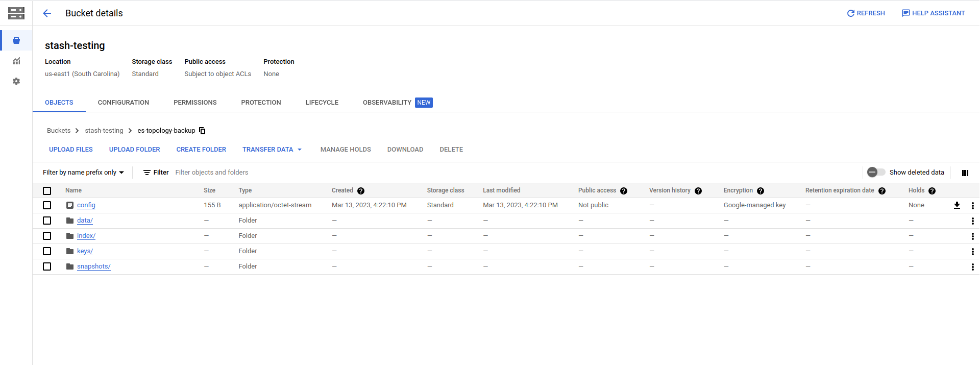Toggle Show deleted data switch
The height and width of the screenshot is (365, 980).
tap(876, 173)
